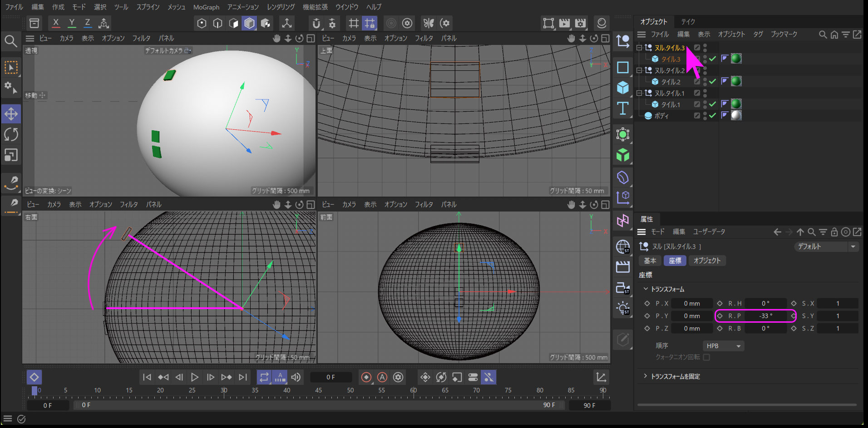This screenshot has height=428, width=868.
Task: Click the search magnifier icon at top left
Action: point(11,41)
